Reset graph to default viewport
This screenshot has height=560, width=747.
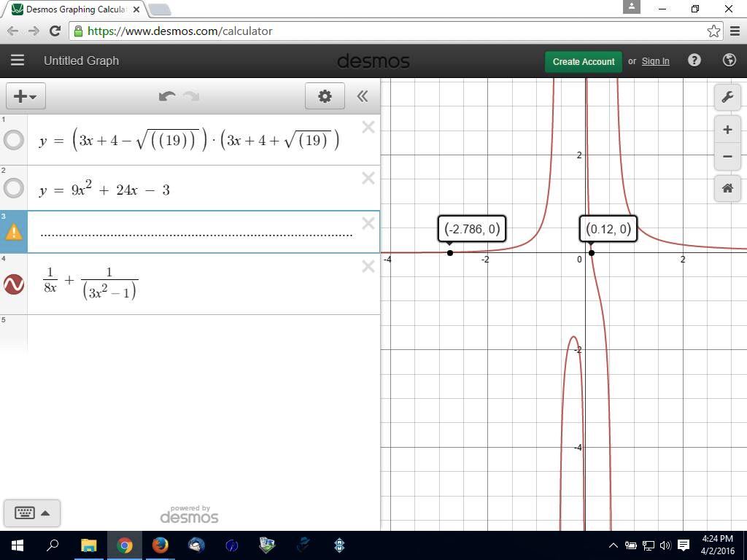tap(727, 188)
